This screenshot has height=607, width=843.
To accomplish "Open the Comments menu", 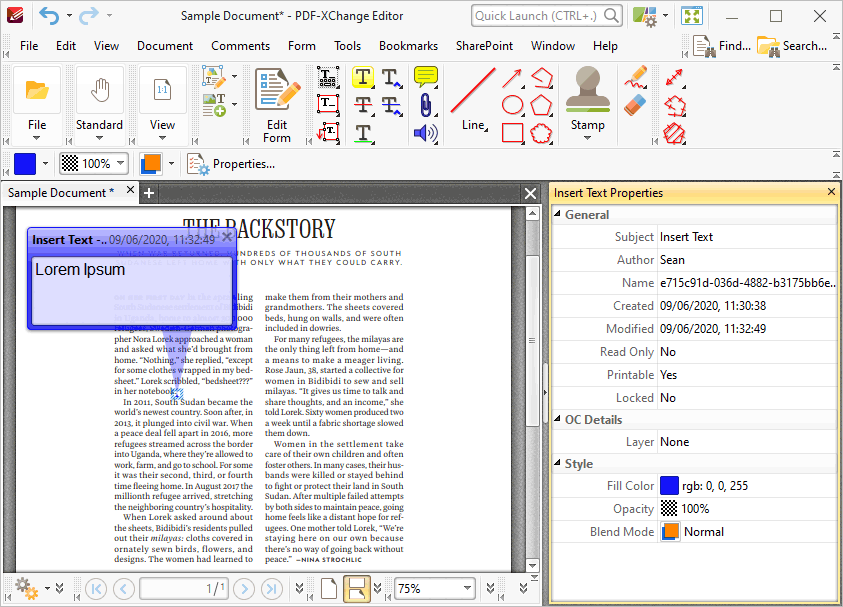I will click(x=240, y=46).
